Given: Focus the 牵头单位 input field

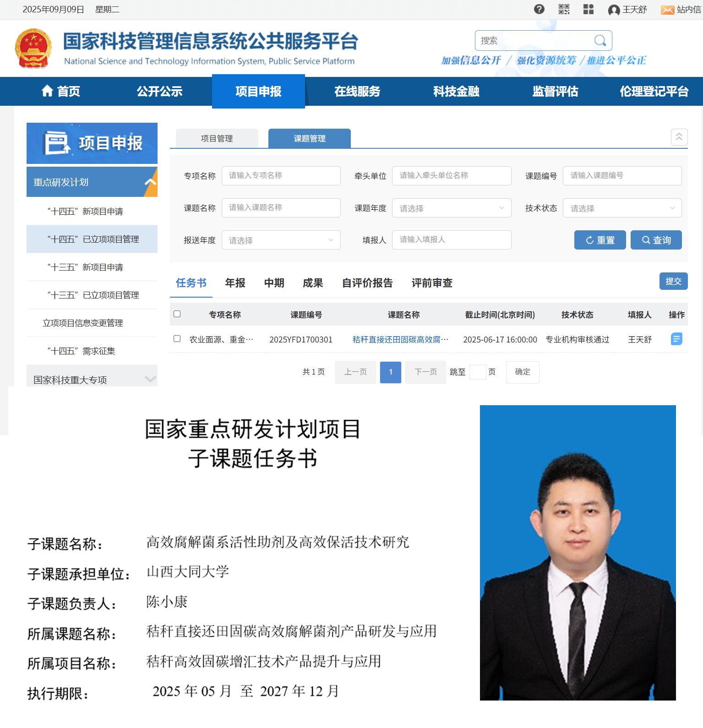Looking at the screenshot, I should 452,176.
